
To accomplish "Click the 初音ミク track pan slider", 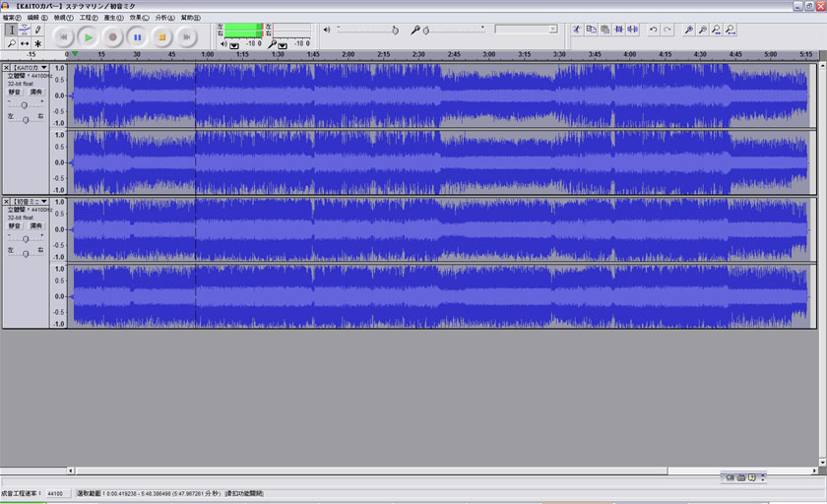I will pyautogui.click(x=26, y=254).
